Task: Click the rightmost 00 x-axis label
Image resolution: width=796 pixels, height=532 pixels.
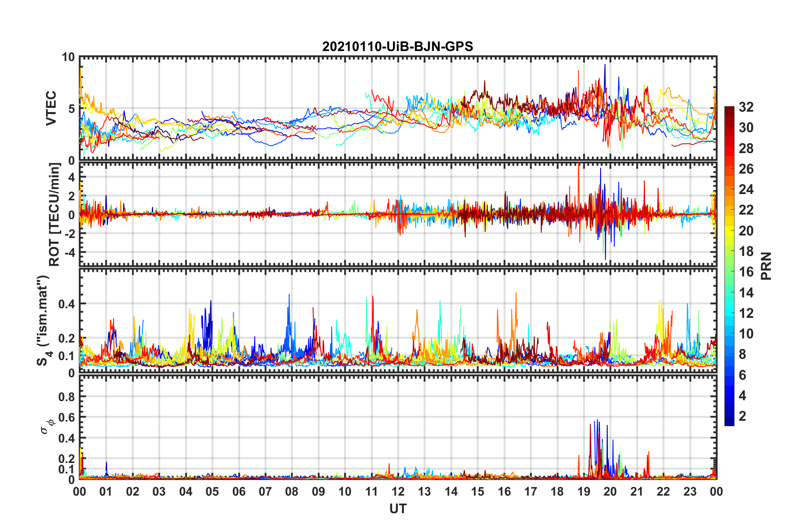Action: [x=716, y=491]
